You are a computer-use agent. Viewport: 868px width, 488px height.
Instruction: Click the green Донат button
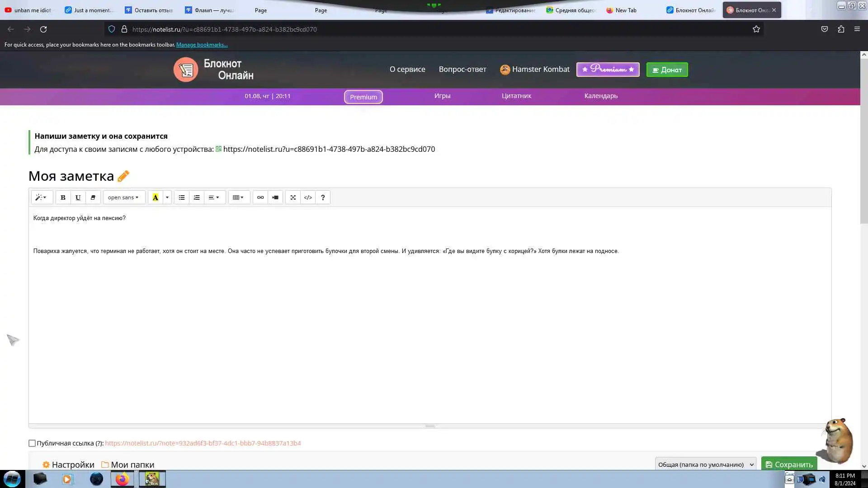coord(667,70)
